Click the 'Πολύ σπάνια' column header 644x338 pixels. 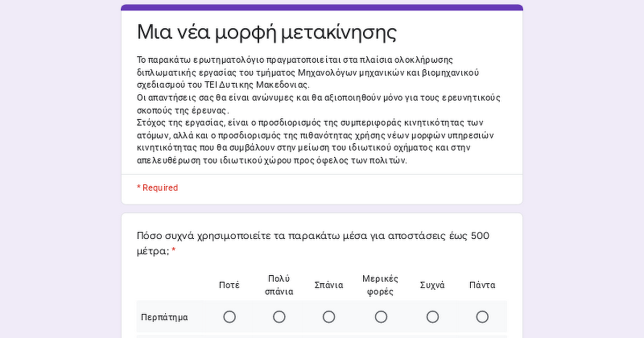[x=279, y=285]
